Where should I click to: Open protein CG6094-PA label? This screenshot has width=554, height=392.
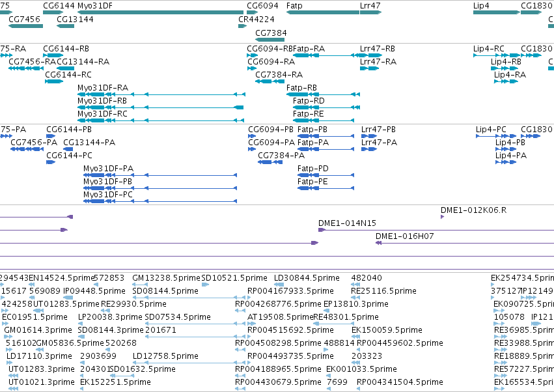pyautogui.click(x=271, y=143)
